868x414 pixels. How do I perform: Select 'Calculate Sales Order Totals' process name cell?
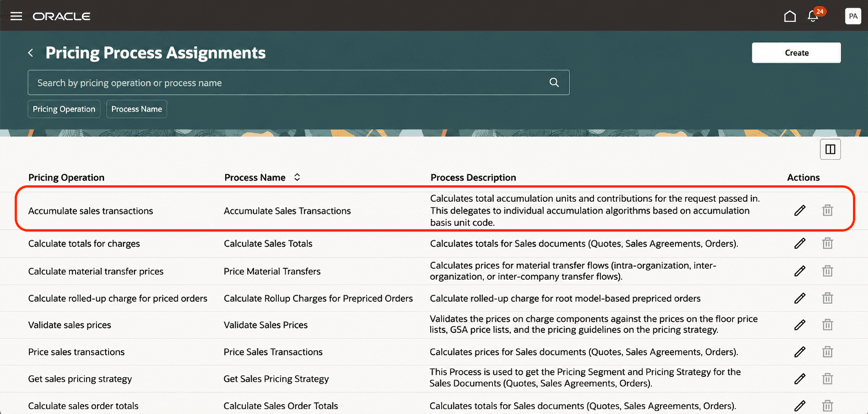click(x=281, y=406)
